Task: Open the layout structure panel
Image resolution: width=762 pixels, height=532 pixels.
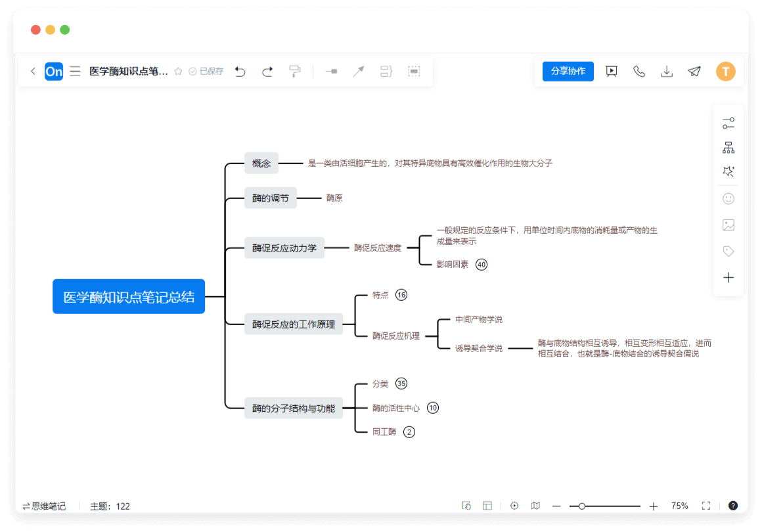Action: [x=728, y=147]
